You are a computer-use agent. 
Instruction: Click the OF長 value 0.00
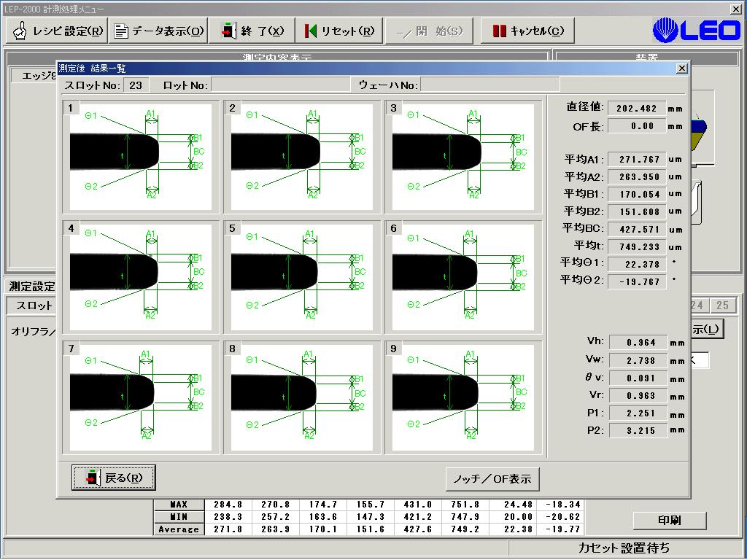pyautogui.click(x=636, y=126)
